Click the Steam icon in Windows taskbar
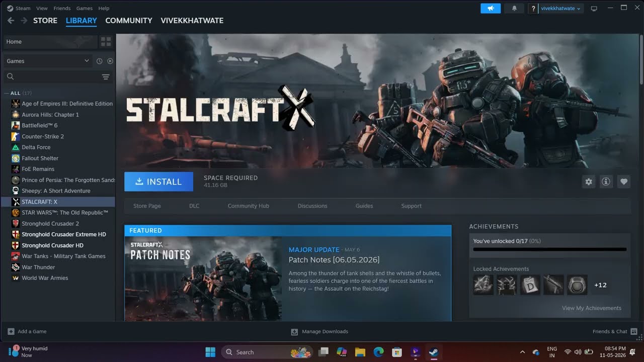 tap(433, 352)
